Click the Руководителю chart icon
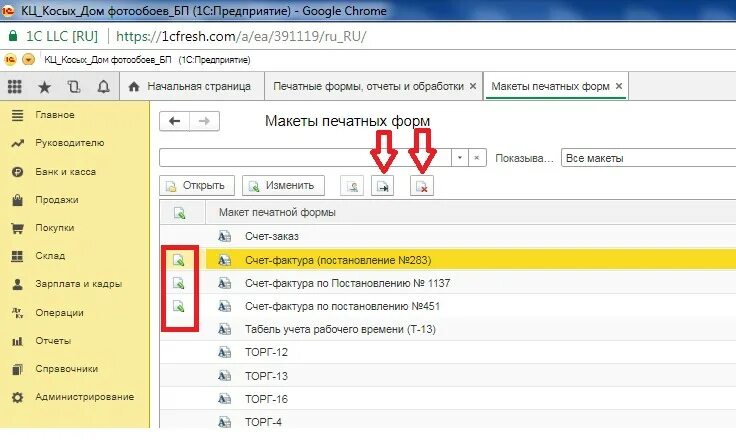The width and height of the screenshot is (736, 440). (17, 144)
